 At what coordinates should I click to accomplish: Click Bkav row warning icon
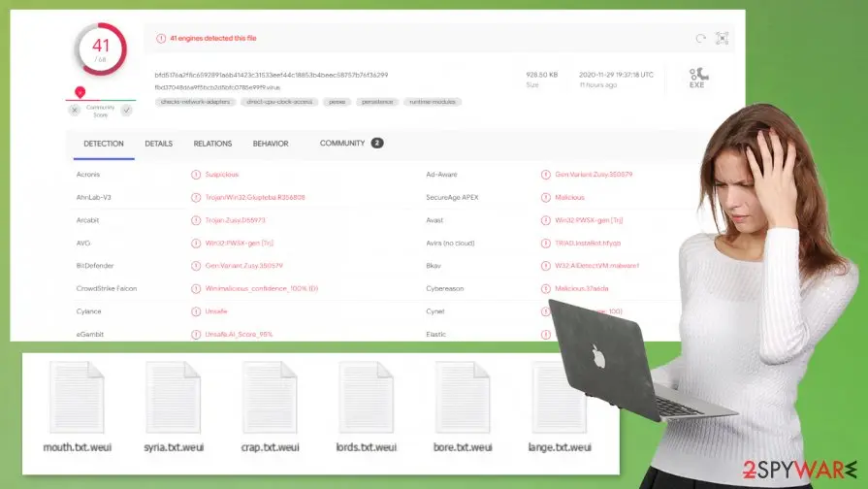[x=546, y=266]
